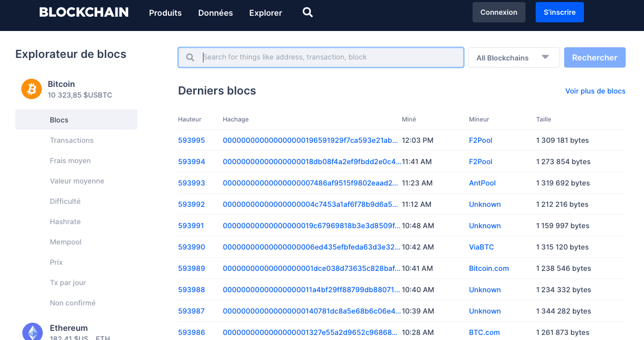Select Mempool in the sidebar
This screenshot has width=644, height=340.
pos(66,242)
